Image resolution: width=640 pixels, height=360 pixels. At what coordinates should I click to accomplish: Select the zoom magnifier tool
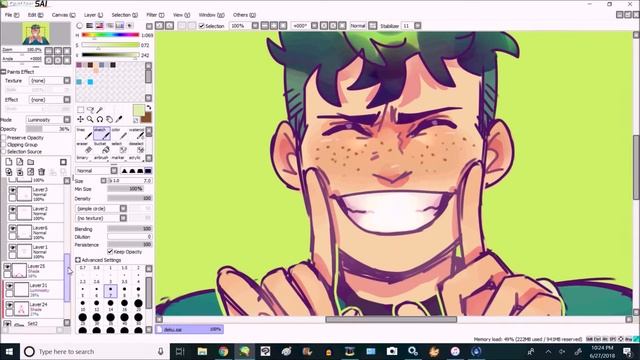(90, 119)
